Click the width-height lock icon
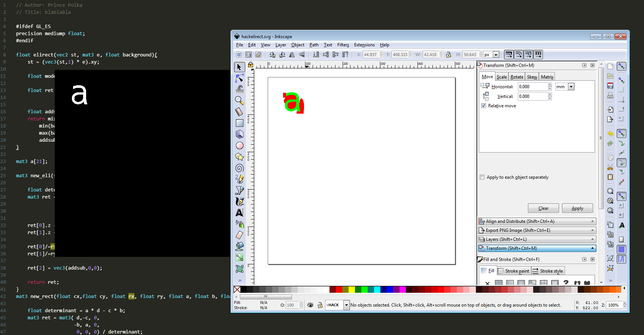Image resolution: width=644 pixels, height=335 pixels. click(x=448, y=55)
